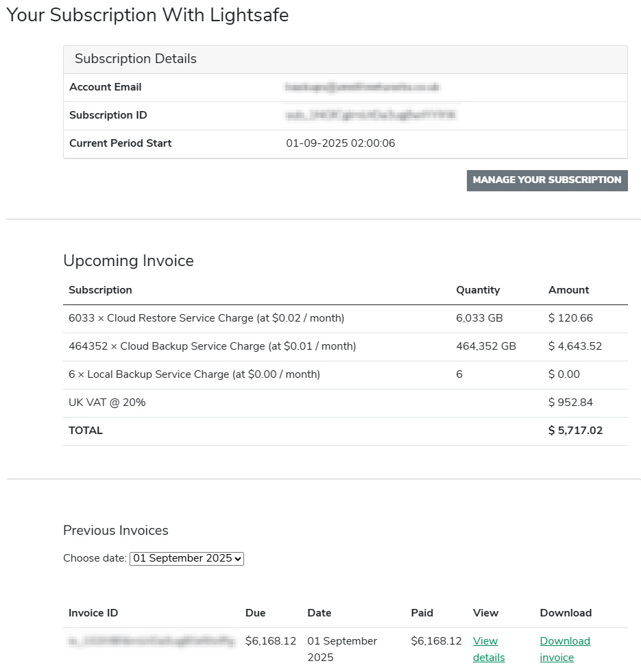Open the Choose date dropdown
This screenshot has width=641, height=672.
pos(186,558)
